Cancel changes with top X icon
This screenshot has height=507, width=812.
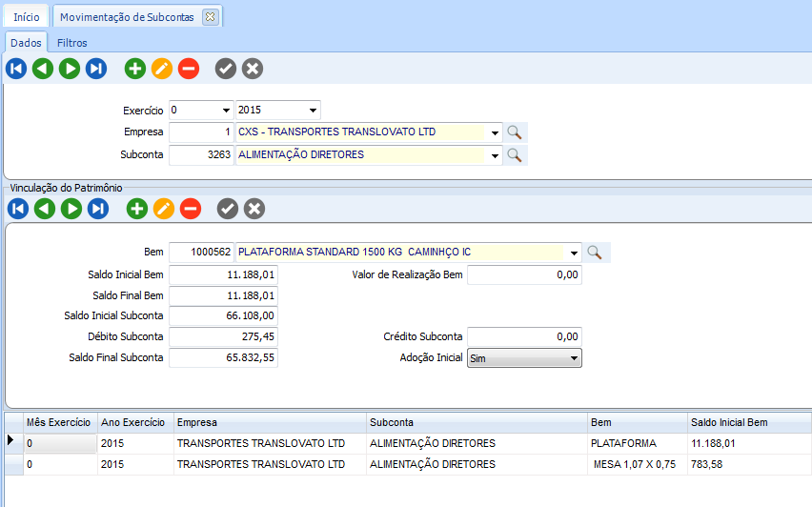[253, 69]
